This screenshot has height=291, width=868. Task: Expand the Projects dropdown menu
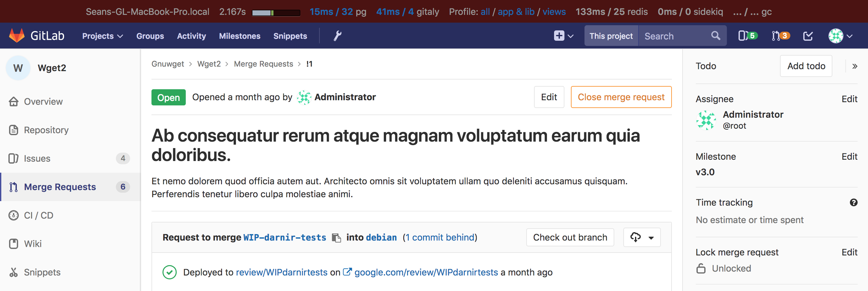[103, 36]
